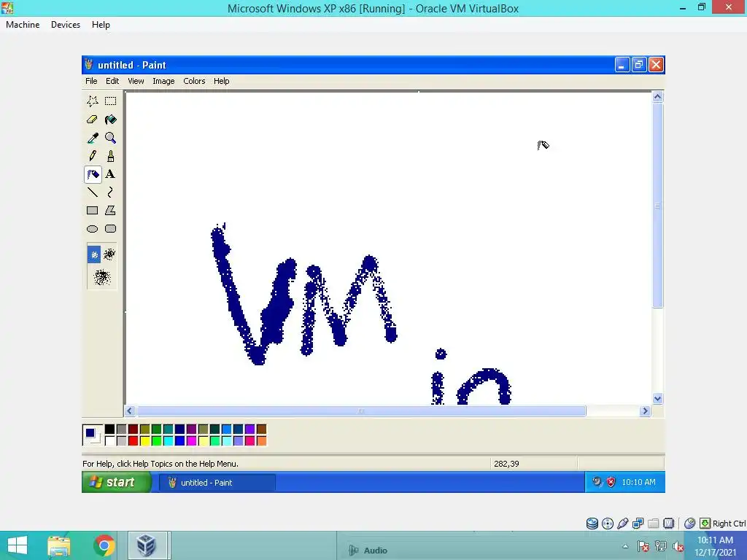Click the VirtualBox shared folders icon
Screen dimensions: 747x560
(x=653, y=524)
